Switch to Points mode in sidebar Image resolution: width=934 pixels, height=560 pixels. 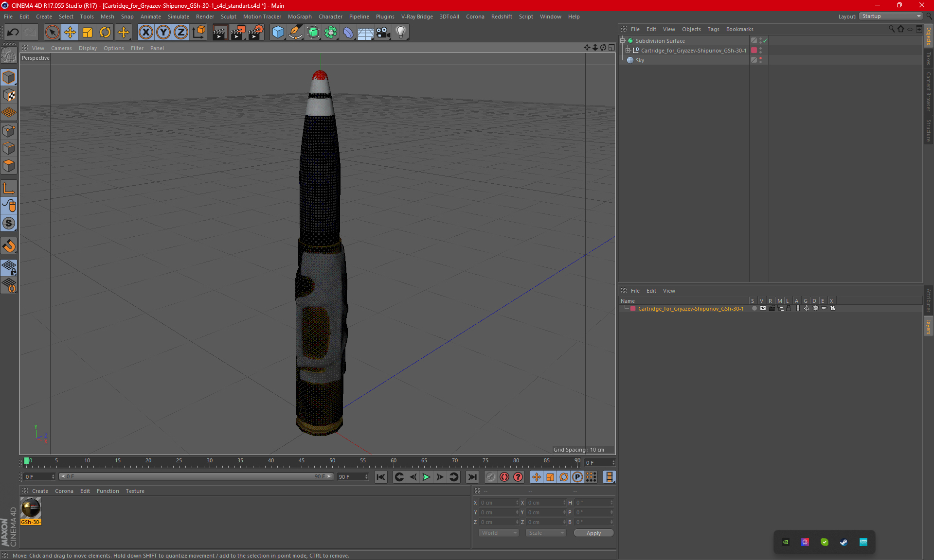(x=9, y=131)
